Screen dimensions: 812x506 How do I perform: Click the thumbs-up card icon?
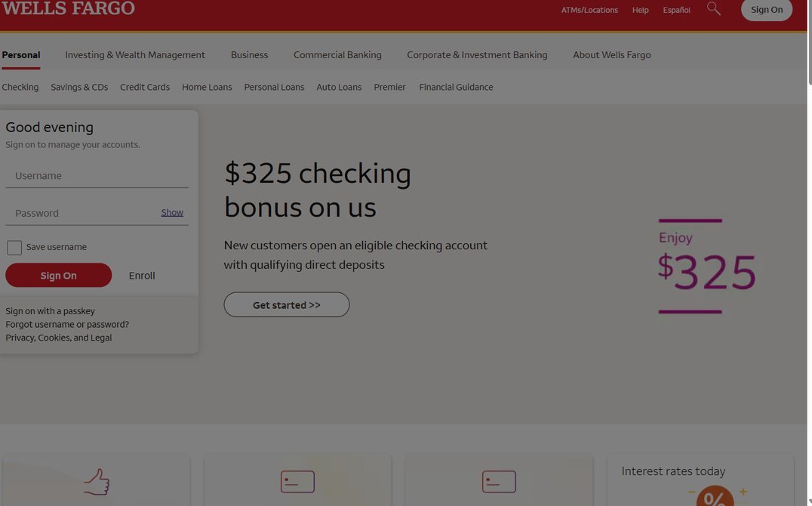(97, 482)
